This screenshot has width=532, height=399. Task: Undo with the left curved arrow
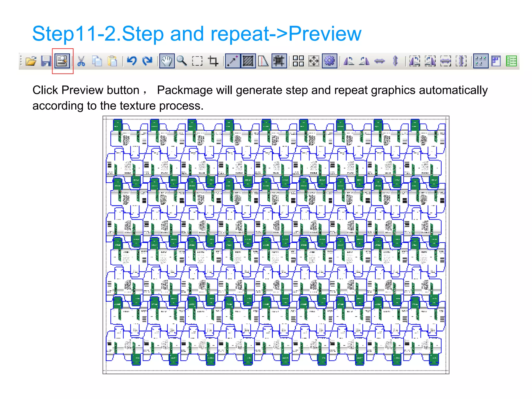pos(132,61)
